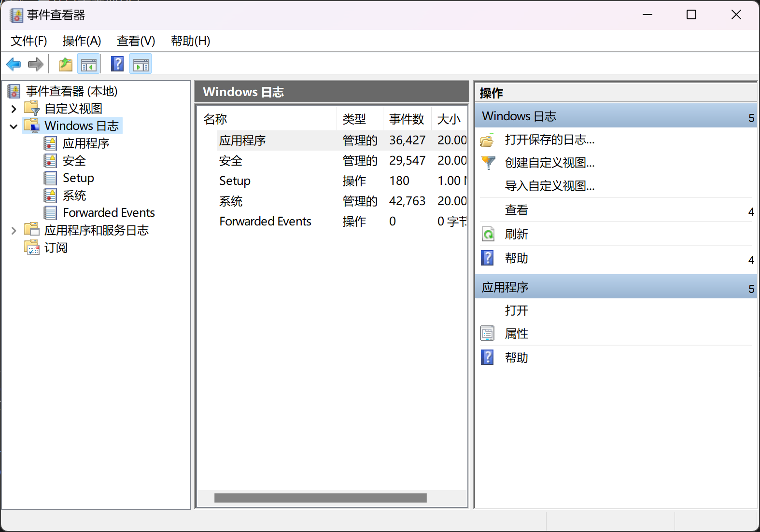Viewport: 760px width, 532px height.
Task: Click the 创建自定义视图 funnel icon
Action: pos(488,163)
